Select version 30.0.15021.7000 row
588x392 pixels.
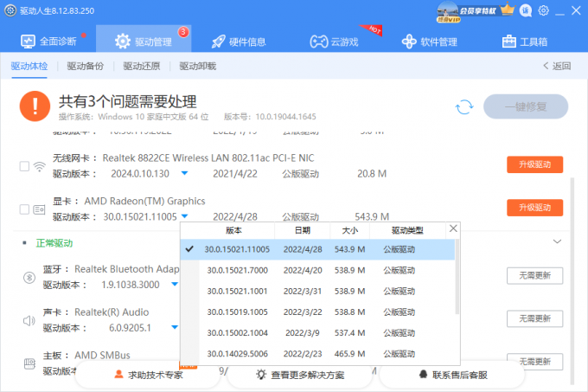(x=317, y=271)
